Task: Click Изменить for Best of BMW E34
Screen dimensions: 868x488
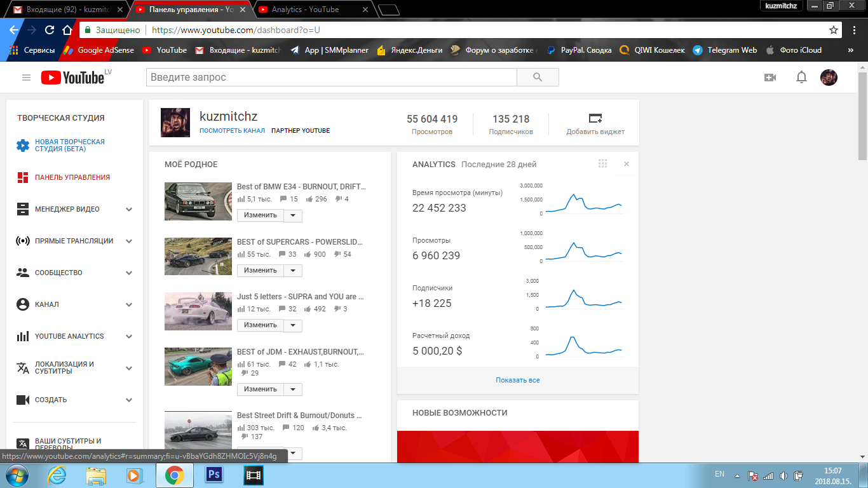Action: click(261, 215)
